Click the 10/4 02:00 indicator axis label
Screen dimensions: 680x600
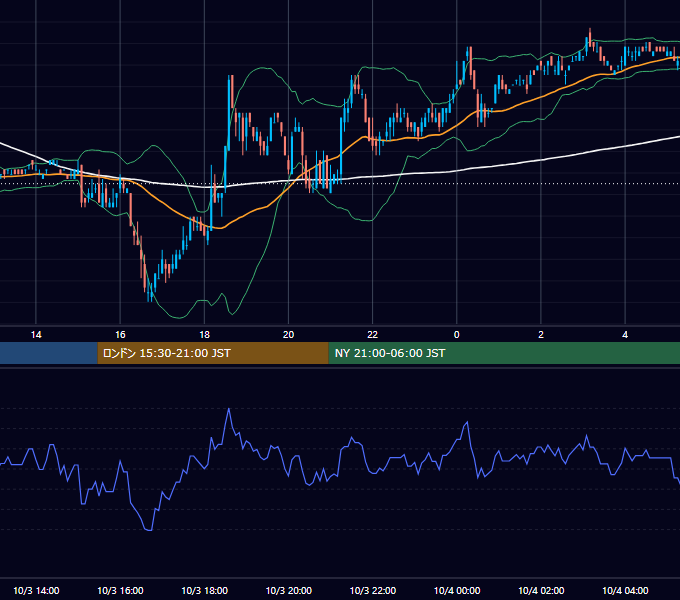(541, 590)
